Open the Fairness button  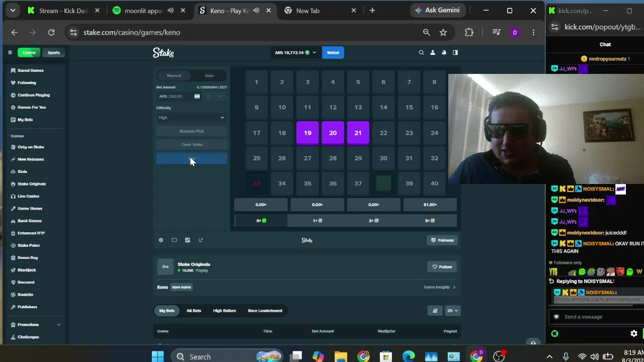[442, 240]
